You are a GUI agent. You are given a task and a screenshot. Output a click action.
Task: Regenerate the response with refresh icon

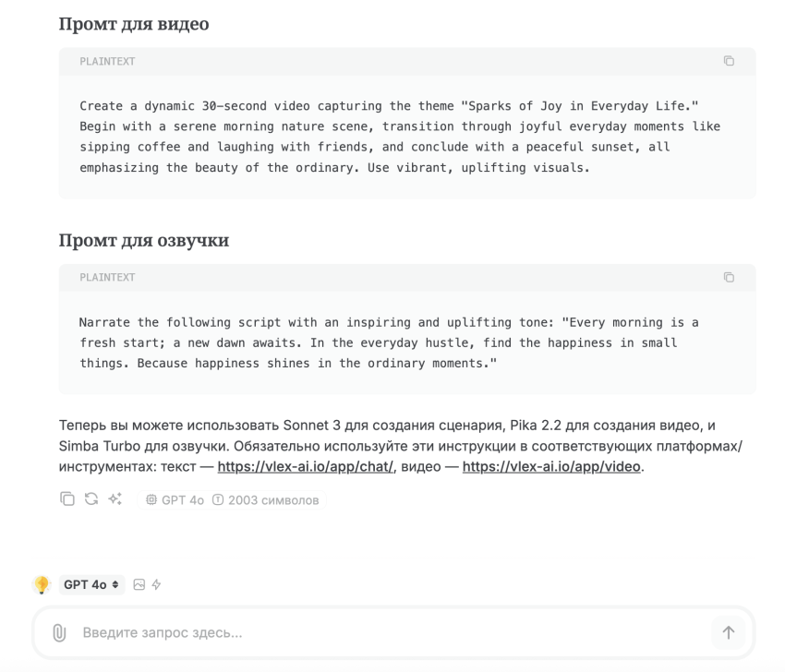pyautogui.click(x=91, y=499)
